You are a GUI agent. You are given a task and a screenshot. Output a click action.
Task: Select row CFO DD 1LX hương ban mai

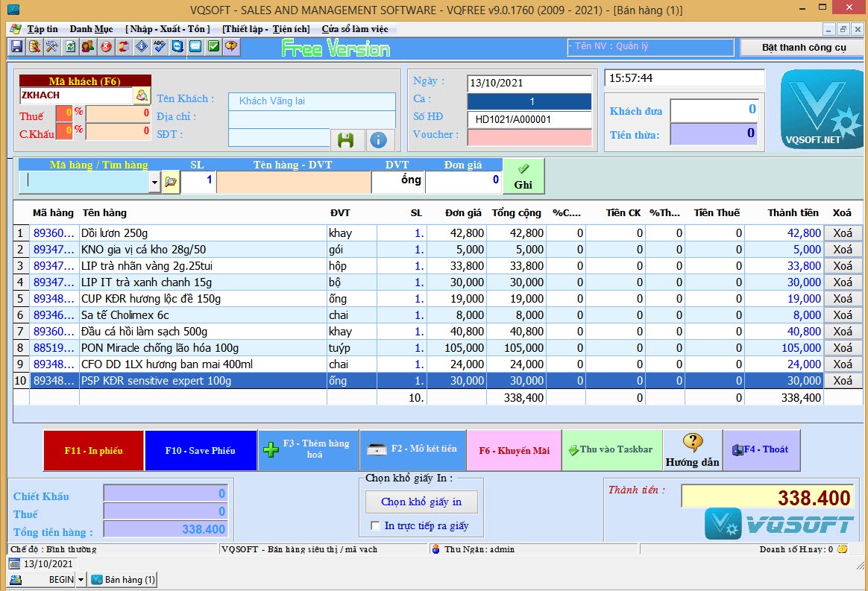(x=437, y=364)
